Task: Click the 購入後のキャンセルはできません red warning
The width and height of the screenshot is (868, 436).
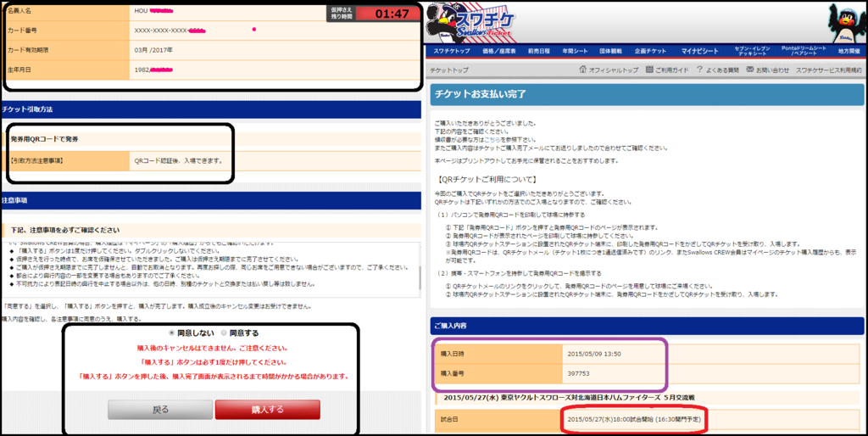Action: click(x=213, y=349)
